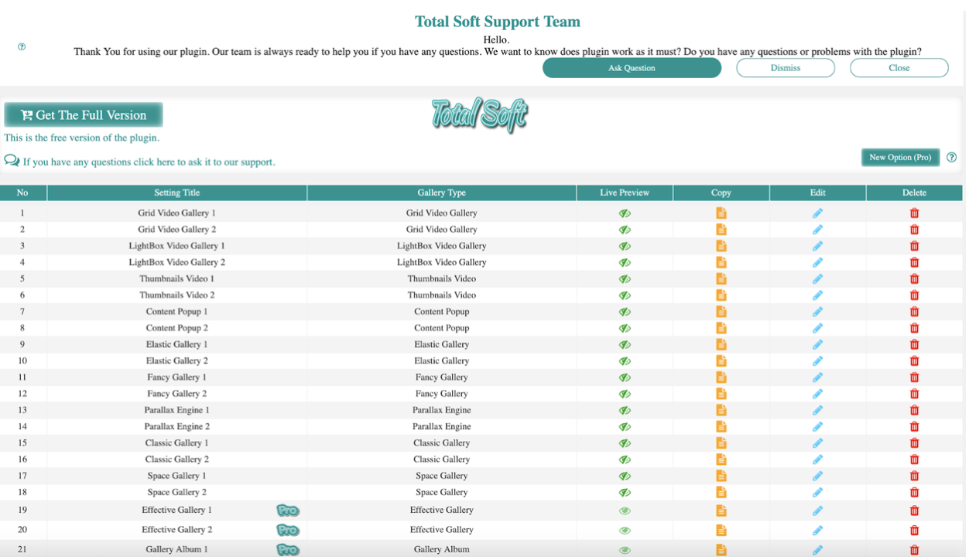
Task: Toggle live preview for Grid Video Gallery 2
Action: point(626,230)
